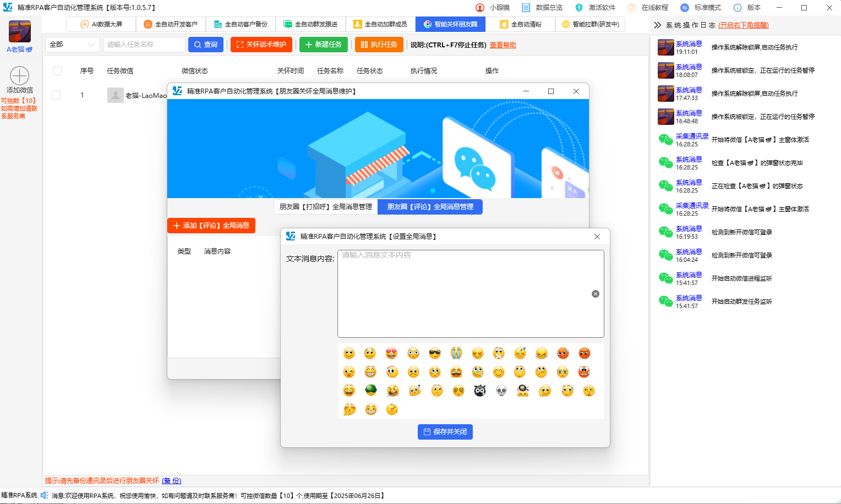Insert the frying-pan hit emoji
This screenshot has height=504, width=841.
tap(523, 391)
